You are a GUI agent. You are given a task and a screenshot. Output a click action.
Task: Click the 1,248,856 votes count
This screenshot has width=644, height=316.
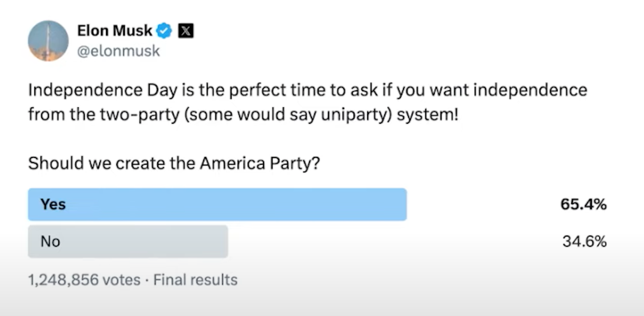click(84, 280)
